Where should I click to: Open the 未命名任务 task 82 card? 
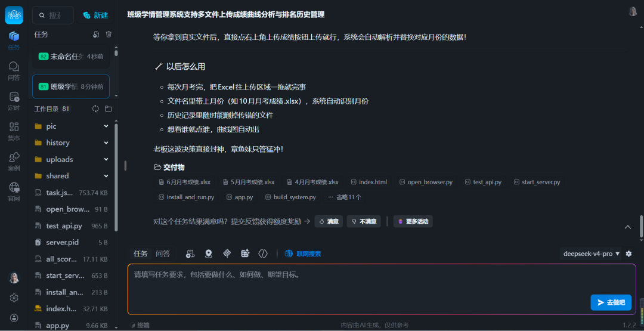(x=71, y=56)
